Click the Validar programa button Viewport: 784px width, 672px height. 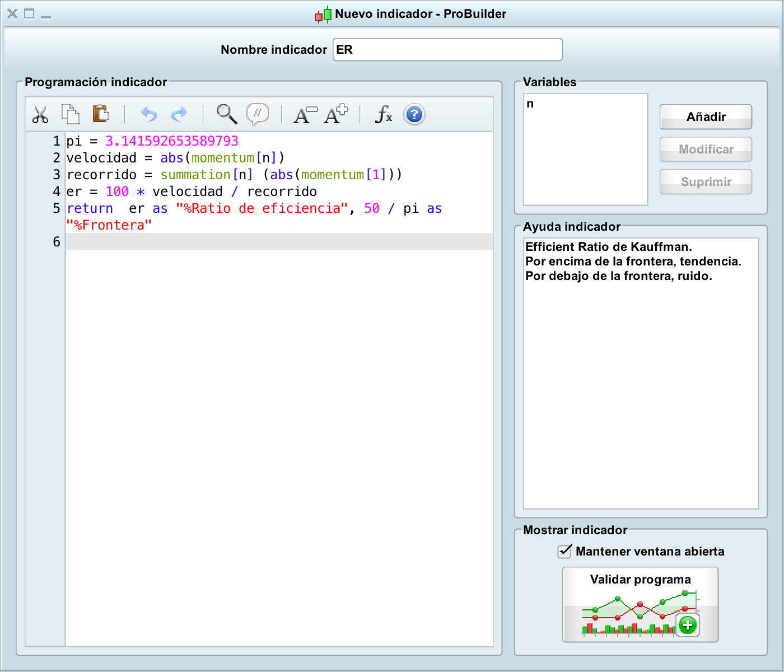[640, 605]
